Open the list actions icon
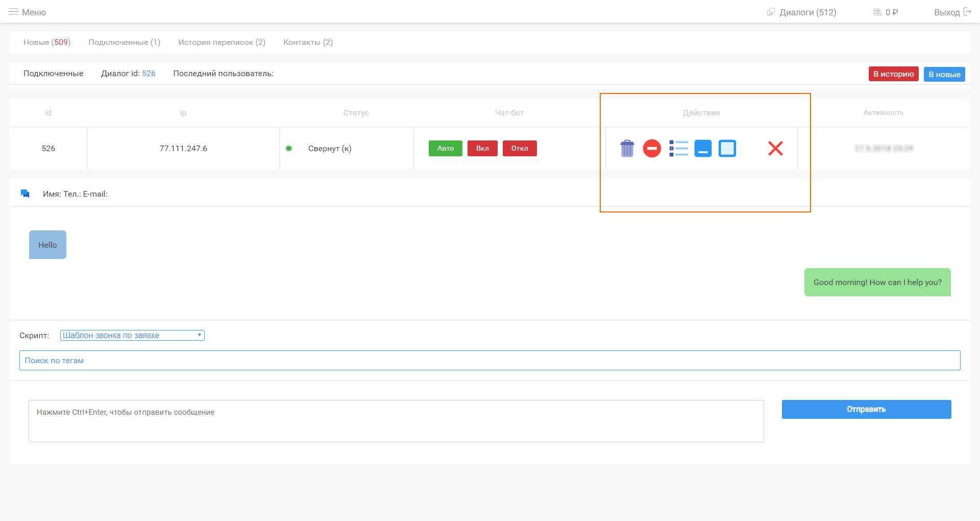980x521 pixels. coord(678,148)
